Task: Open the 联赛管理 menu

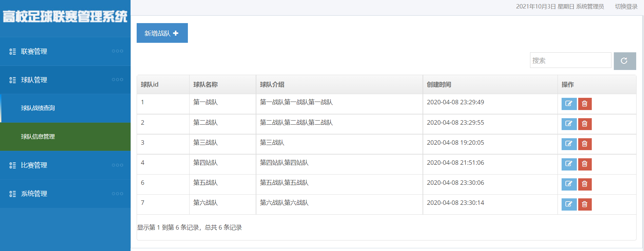Action: (65, 51)
